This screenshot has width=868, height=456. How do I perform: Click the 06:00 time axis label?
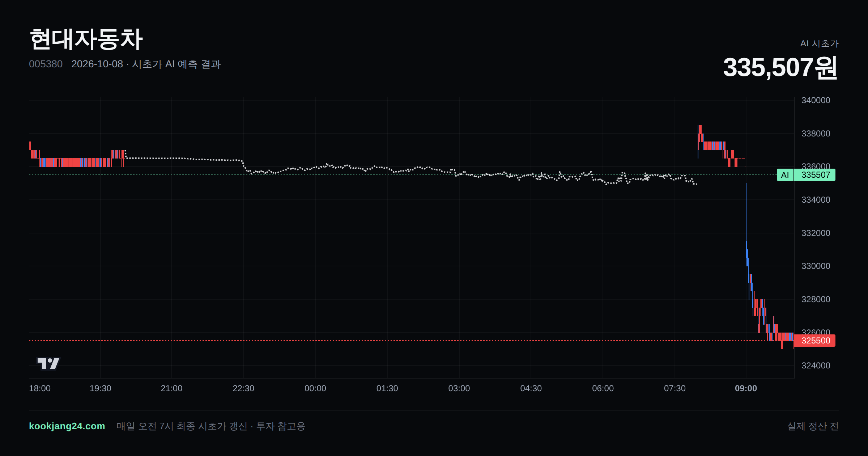click(x=603, y=388)
